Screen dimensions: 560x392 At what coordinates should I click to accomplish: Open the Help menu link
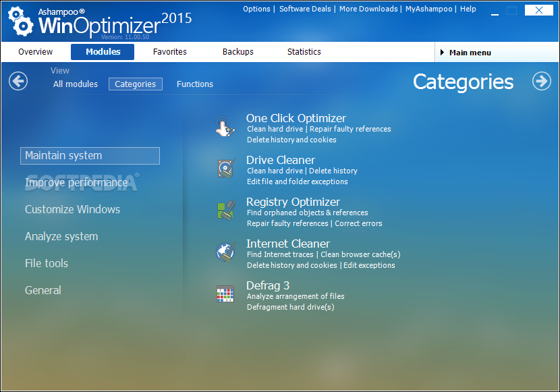coord(468,9)
